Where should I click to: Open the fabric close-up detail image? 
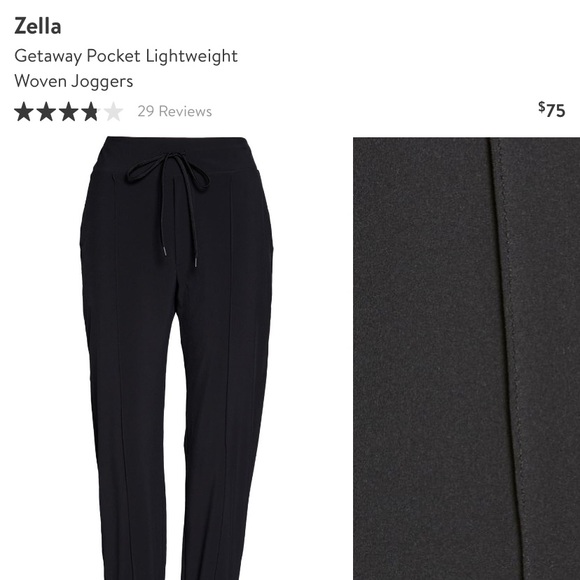[x=466, y=358]
